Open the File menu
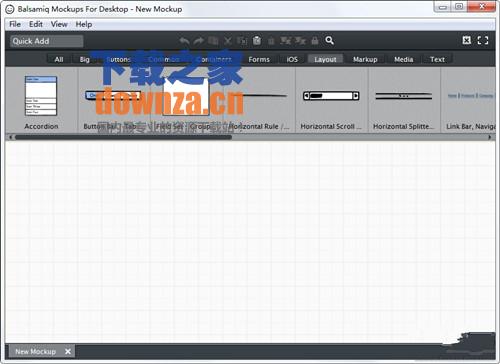500x364 pixels. 15,24
